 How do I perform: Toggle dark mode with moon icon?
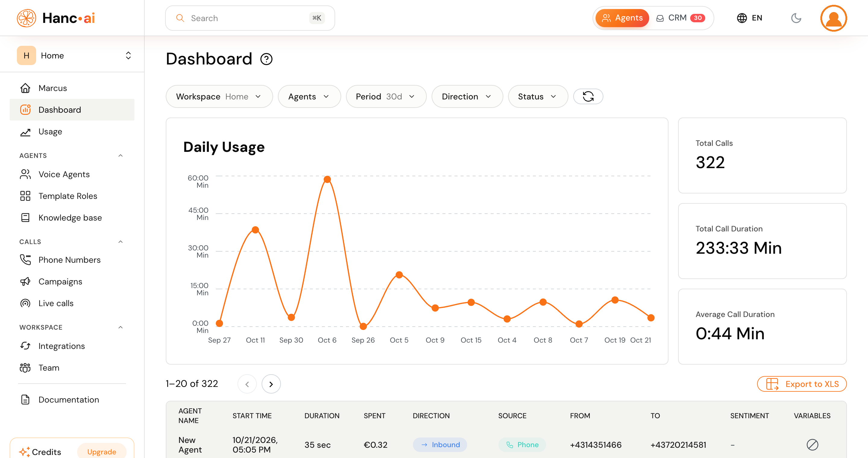coord(796,18)
